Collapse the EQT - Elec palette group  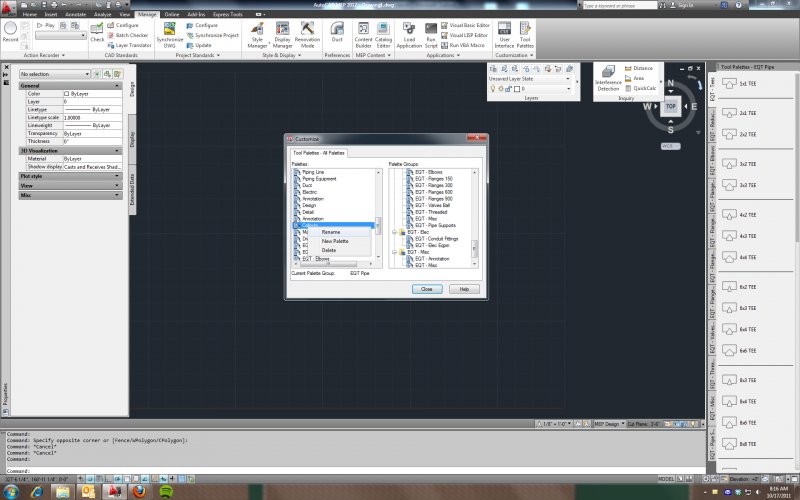(394, 232)
